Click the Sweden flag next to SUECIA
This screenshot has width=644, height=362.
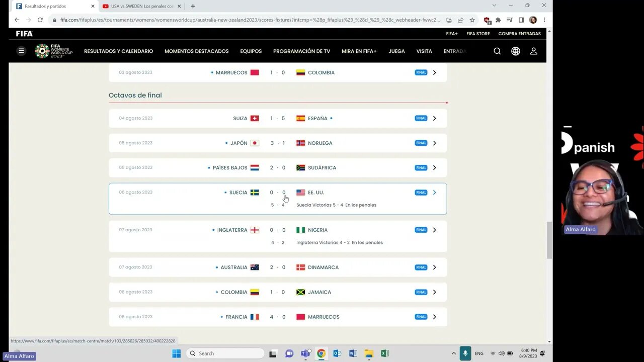click(x=255, y=193)
